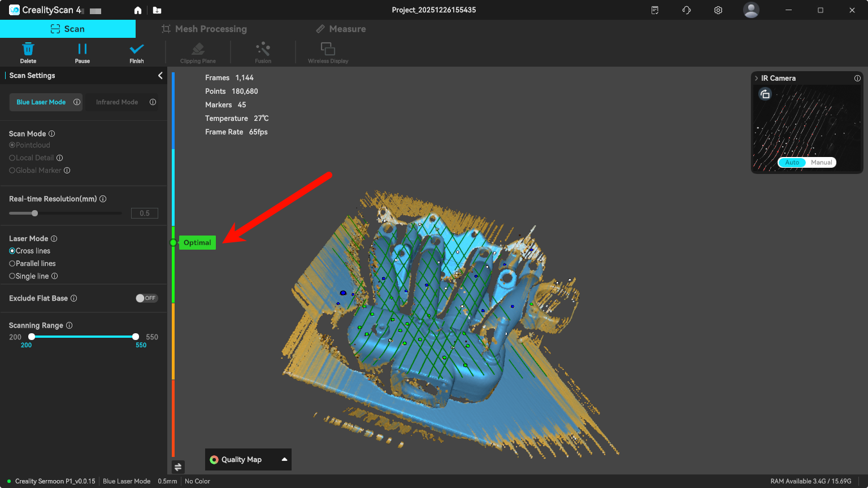Collapse the IR Camera panel
This screenshot has width=868, height=488.
(757, 79)
